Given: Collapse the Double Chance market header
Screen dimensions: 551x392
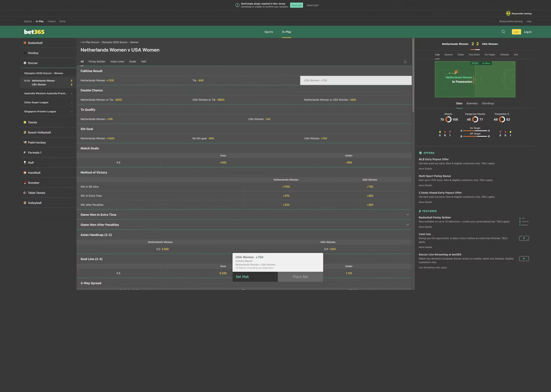Looking at the screenshot, I should (244, 90).
